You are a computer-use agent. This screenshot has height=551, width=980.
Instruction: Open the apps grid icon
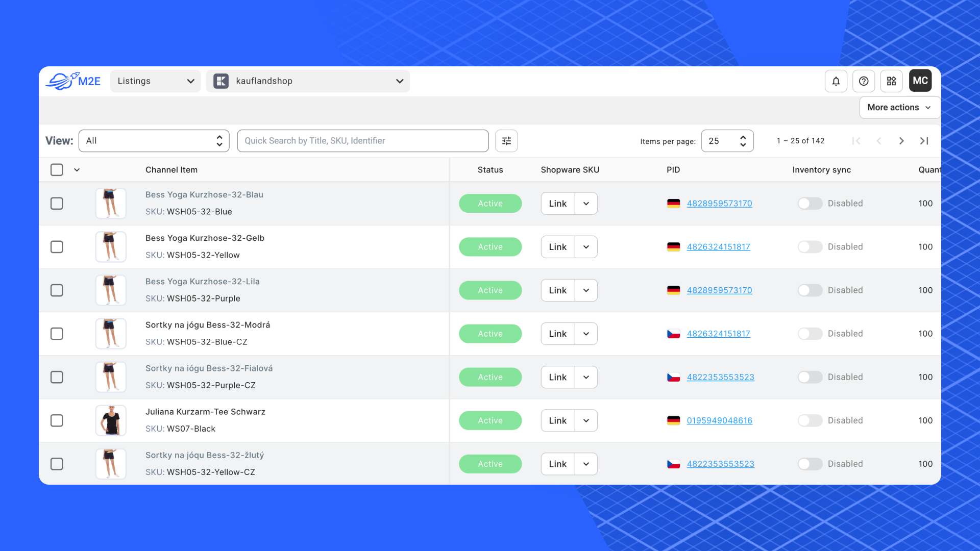tap(892, 81)
